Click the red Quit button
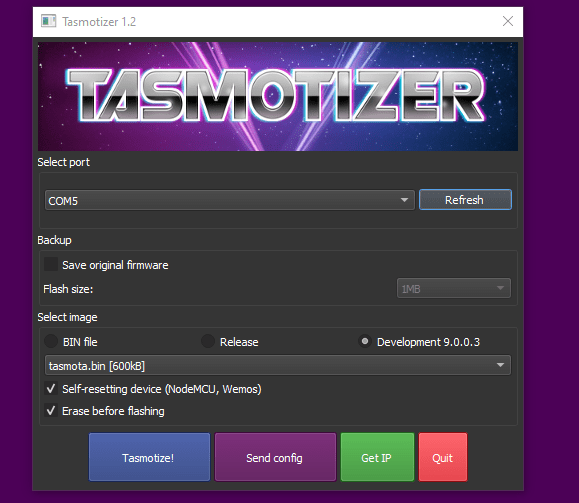This screenshot has width=579, height=503. (x=443, y=457)
